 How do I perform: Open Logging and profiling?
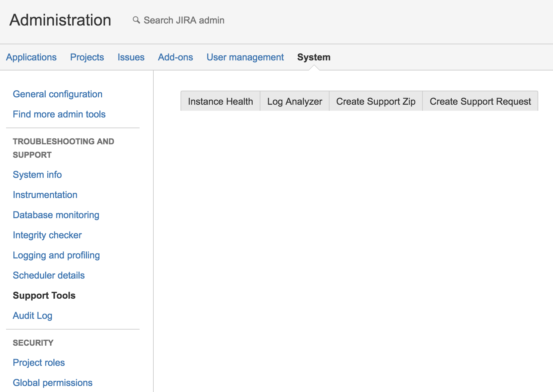56,255
